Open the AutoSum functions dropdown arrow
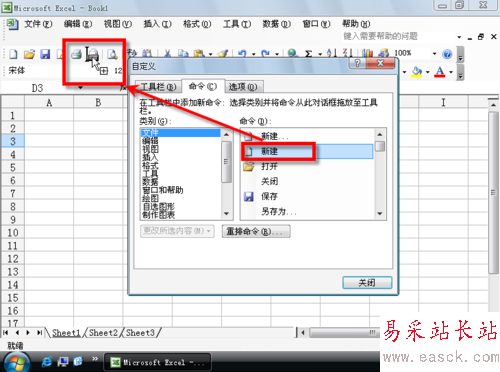The height and width of the screenshot is (372, 500). (x=320, y=54)
